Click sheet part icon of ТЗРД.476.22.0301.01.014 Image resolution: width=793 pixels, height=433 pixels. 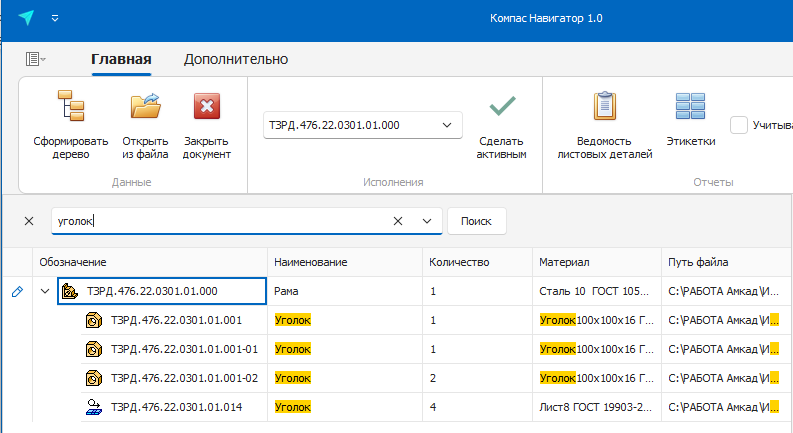pyautogui.click(x=93, y=407)
